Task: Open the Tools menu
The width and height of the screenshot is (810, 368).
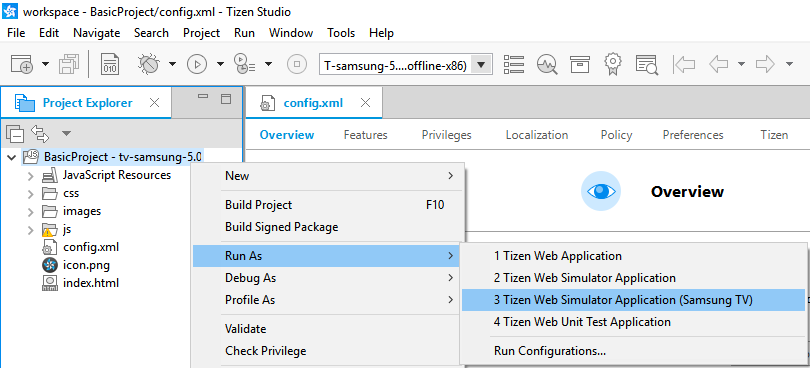Action: (341, 33)
